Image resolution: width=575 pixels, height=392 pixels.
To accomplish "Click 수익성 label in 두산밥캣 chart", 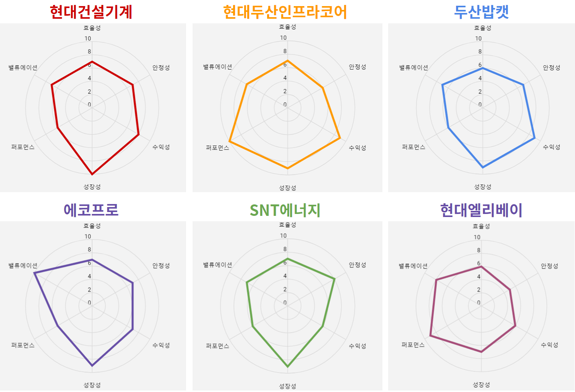I will (x=551, y=147).
